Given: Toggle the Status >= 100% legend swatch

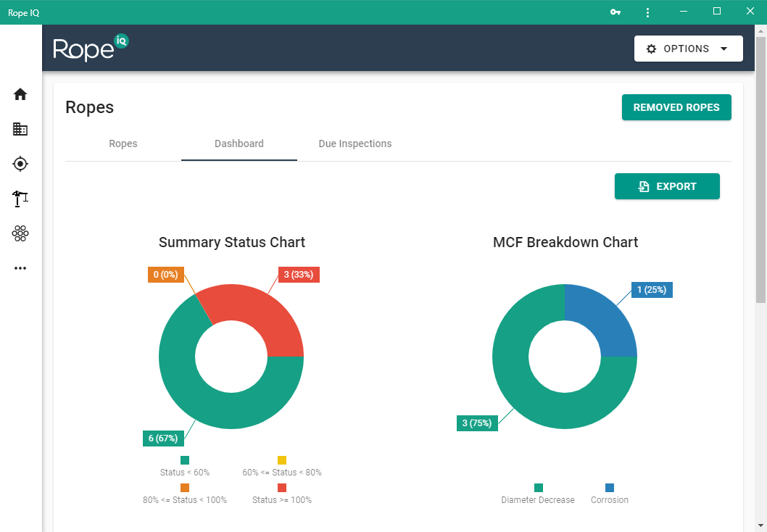Looking at the screenshot, I should point(282,488).
